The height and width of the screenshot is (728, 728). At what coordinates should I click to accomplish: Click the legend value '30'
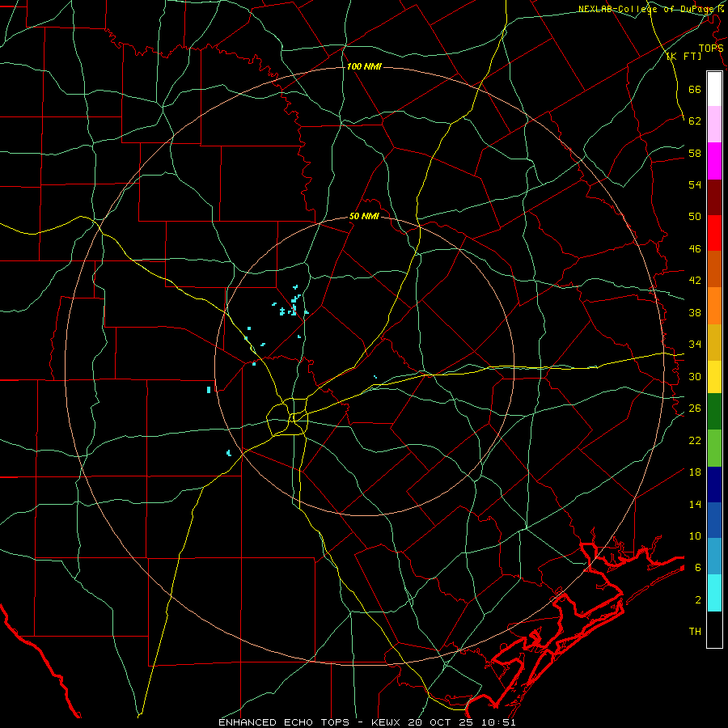pyautogui.click(x=695, y=376)
